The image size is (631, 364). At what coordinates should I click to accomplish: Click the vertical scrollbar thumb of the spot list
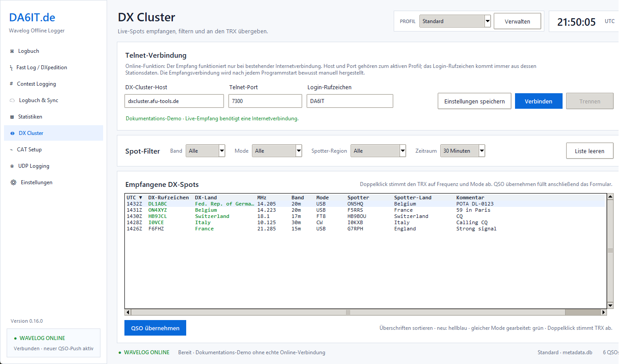pos(610,251)
